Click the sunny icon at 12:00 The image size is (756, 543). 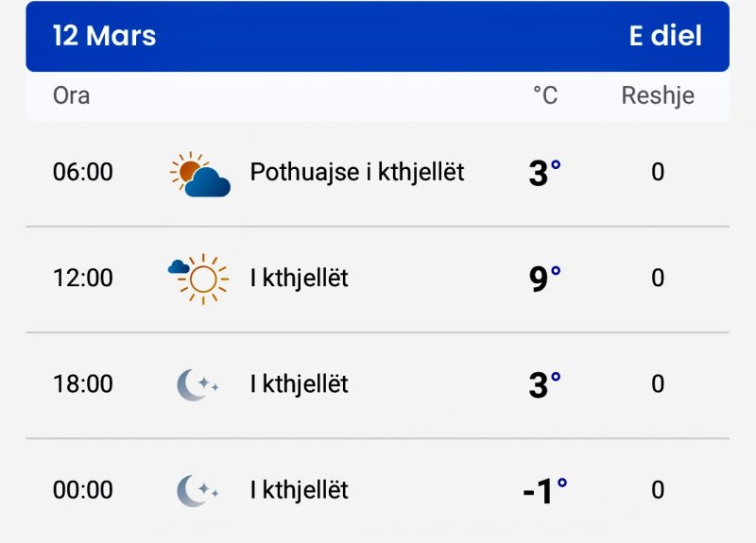tap(198, 279)
